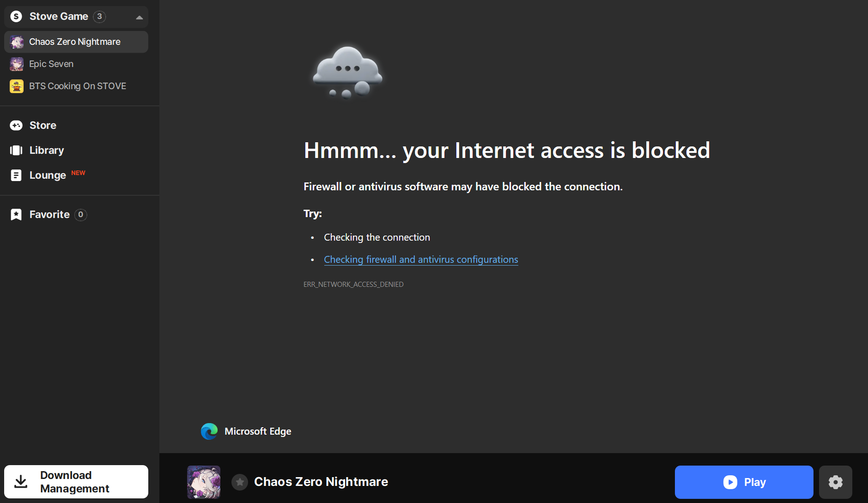Viewport: 868px width, 503px height.
Task: Click the Epic Seven game icon
Action: tap(17, 64)
